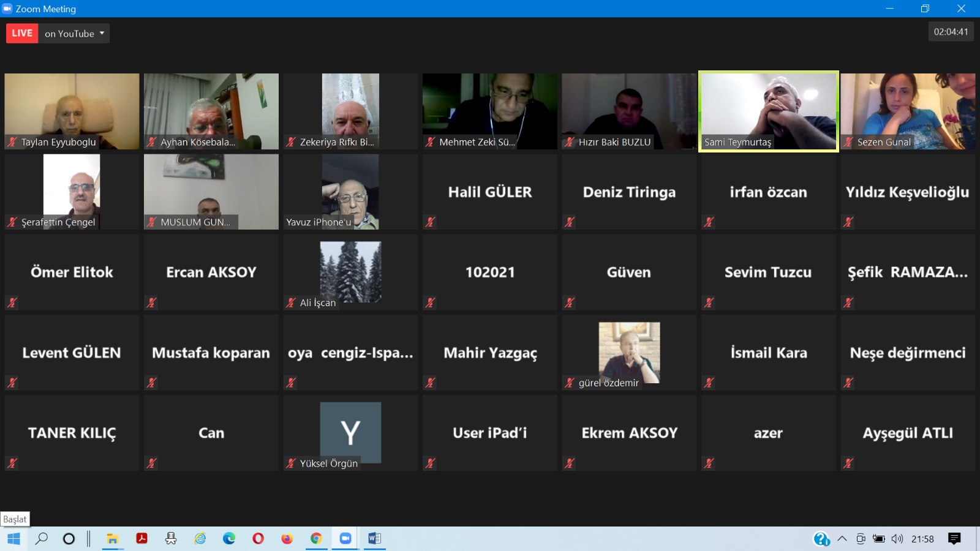Click muted mic icon on Ayşegül ATLI tile

pyautogui.click(x=848, y=463)
